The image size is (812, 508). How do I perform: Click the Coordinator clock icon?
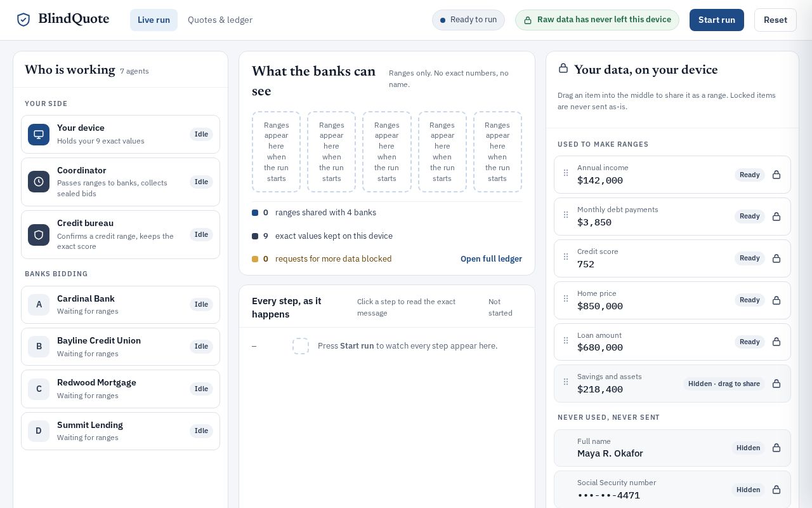coord(39,182)
